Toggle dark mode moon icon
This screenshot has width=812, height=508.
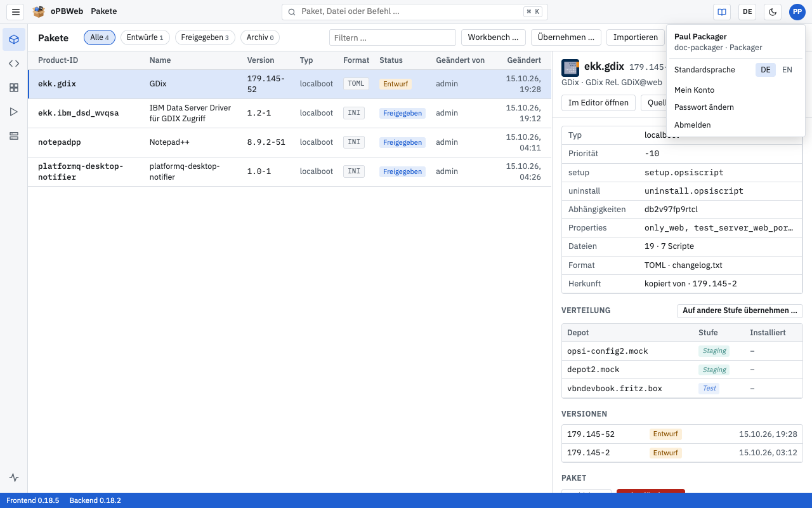coord(773,11)
